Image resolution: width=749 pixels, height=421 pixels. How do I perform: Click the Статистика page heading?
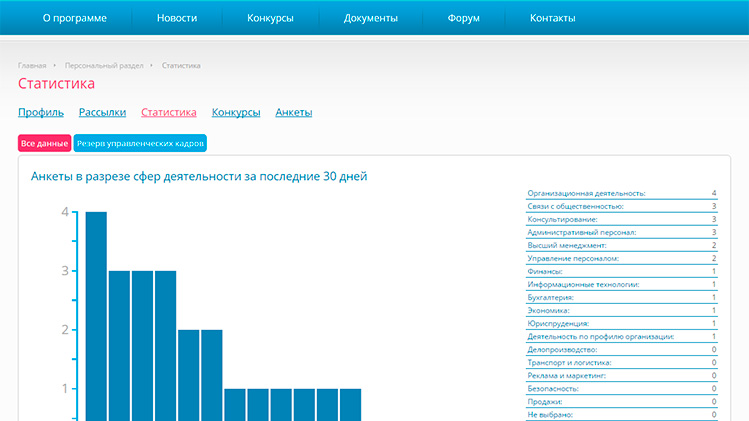[56, 84]
